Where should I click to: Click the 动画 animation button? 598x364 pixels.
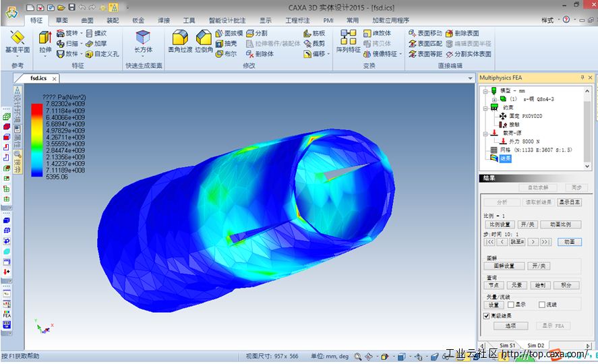[570, 242]
